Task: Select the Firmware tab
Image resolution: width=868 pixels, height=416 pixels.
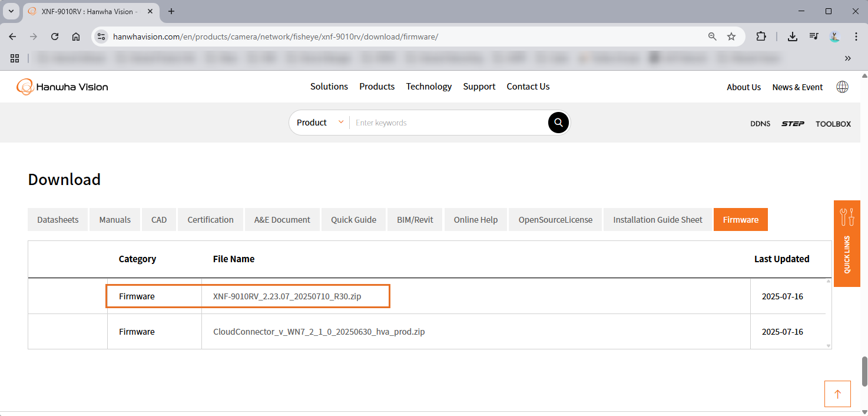Action: (x=741, y=219)
